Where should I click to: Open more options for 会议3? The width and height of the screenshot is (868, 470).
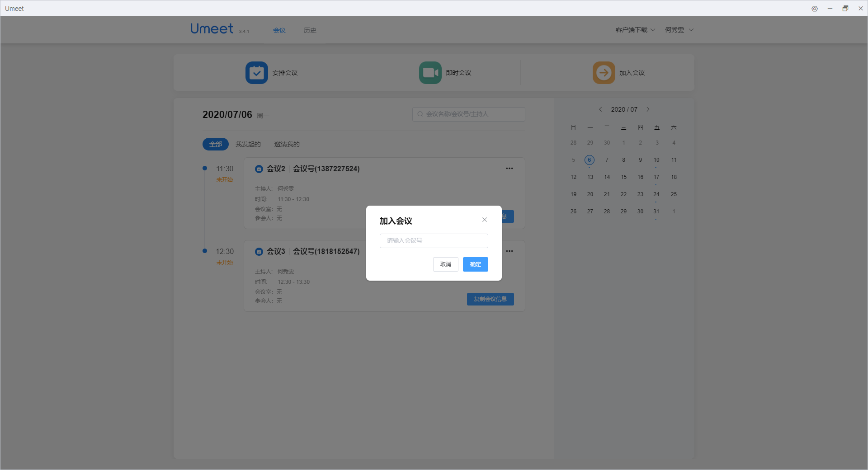(x=509, y=251)
